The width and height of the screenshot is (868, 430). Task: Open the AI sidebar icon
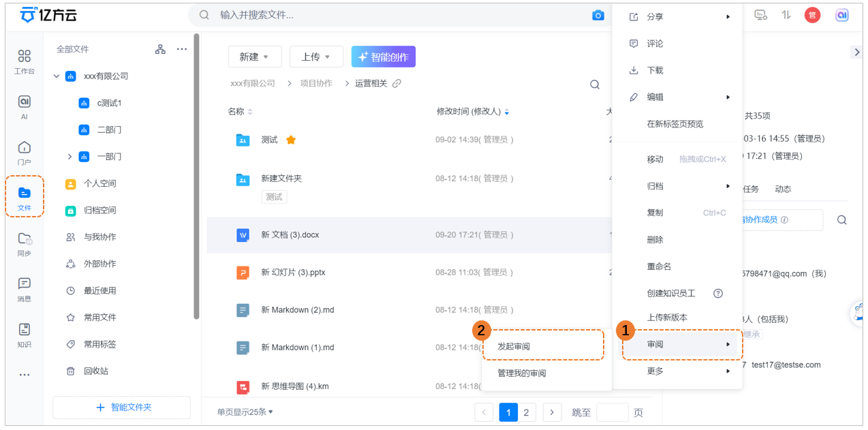(x=25, y=106)
